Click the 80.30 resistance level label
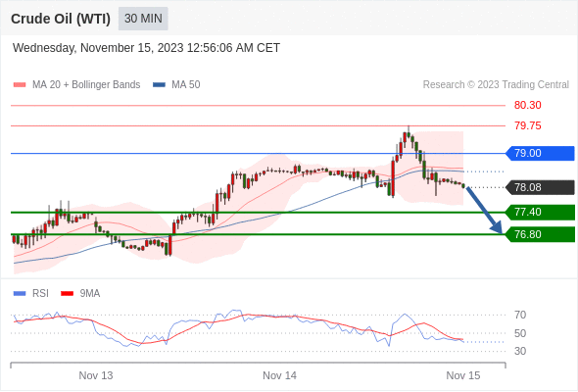The image size is (578, 392). coord(527,105)
